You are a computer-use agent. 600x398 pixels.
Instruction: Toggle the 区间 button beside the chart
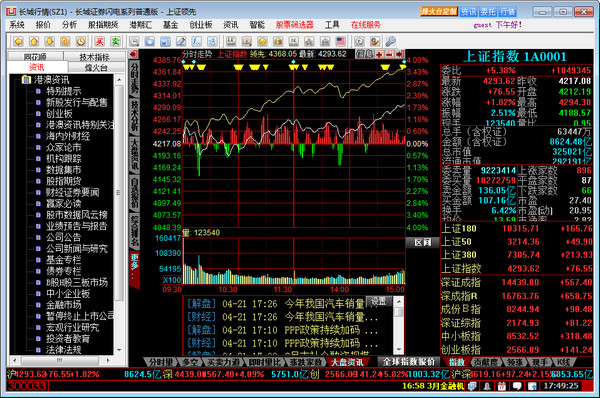click(422, 242)
